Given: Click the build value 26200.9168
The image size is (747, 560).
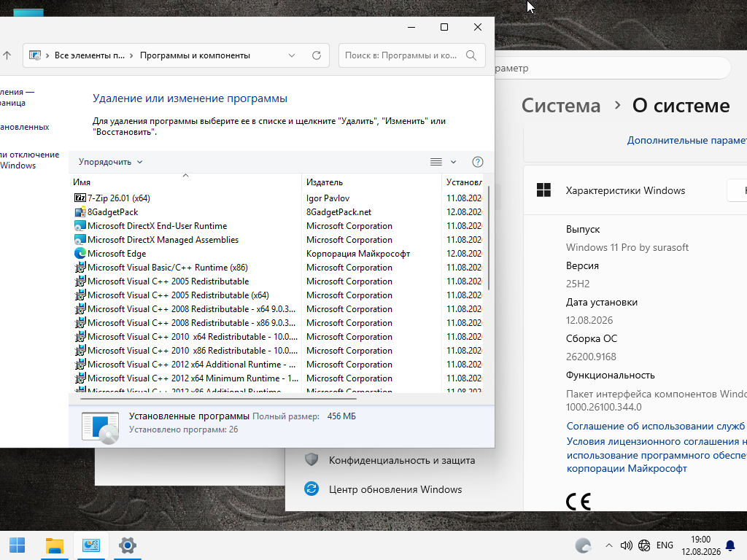Looking at the screenshot, I should [591, 356].
